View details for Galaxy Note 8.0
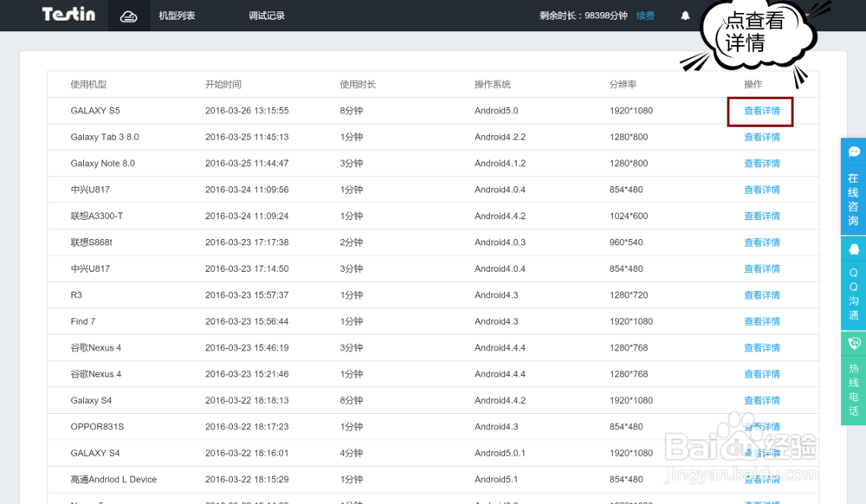Screen dimensions: 866x504 761,164
